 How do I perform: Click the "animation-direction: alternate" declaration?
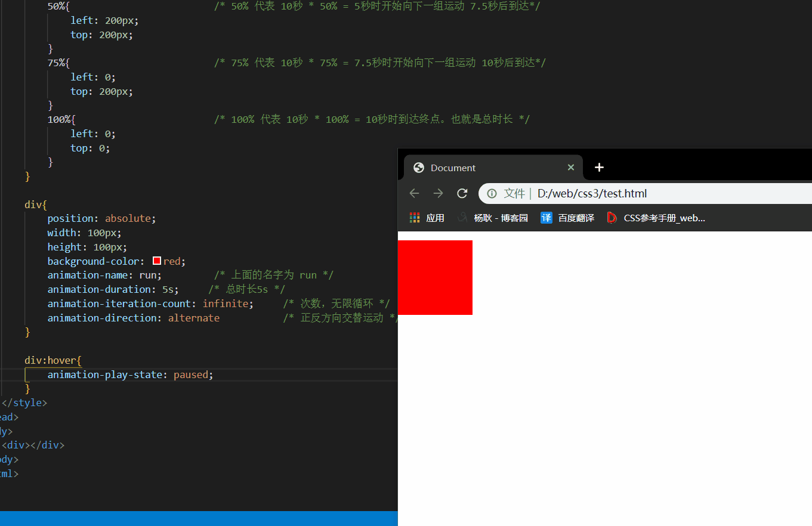point(134,318)
